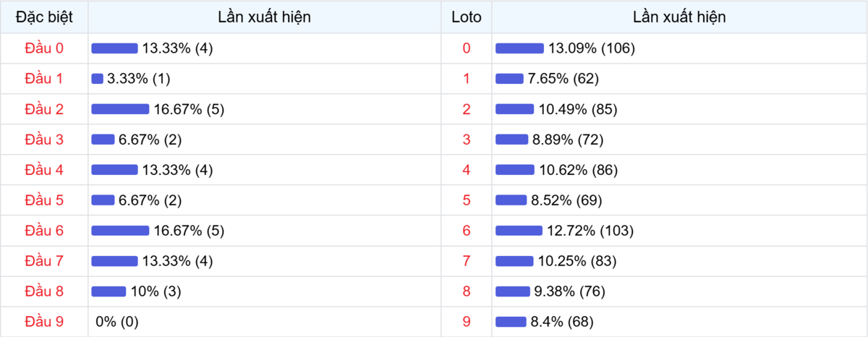
Task: Click the "Đầu 6" row label
Action: tap(44, 231)
